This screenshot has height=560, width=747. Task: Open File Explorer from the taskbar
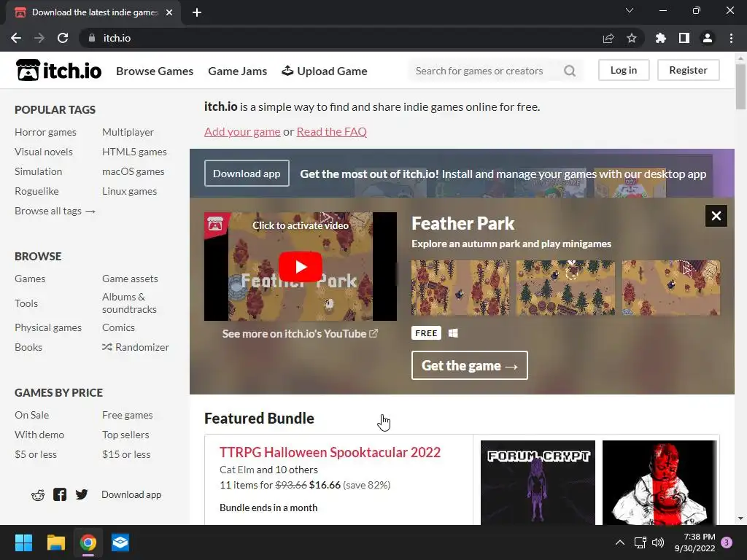click(x=55, y=542)
